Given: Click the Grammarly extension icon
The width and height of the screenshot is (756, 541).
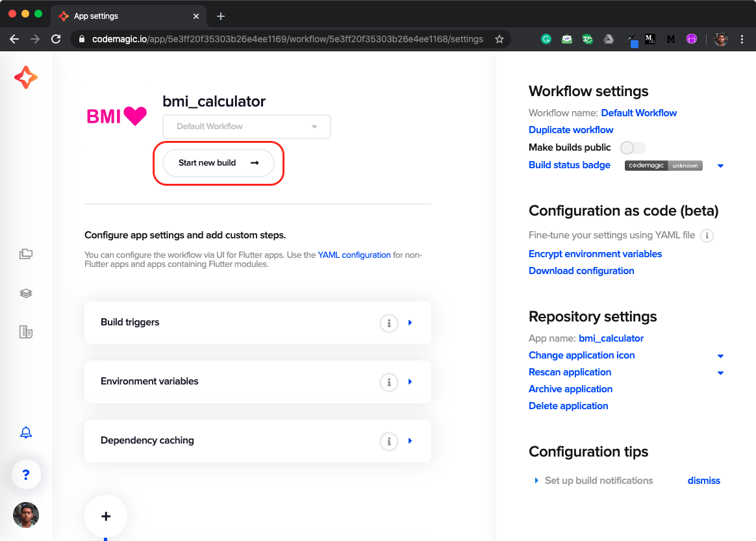Looking at the screenshot, I should tap(546, 39).
